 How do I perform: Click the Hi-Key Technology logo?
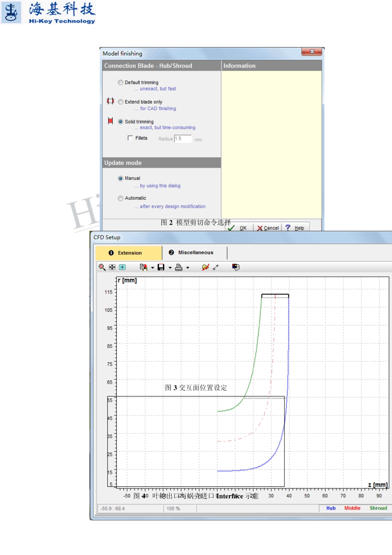49,12
